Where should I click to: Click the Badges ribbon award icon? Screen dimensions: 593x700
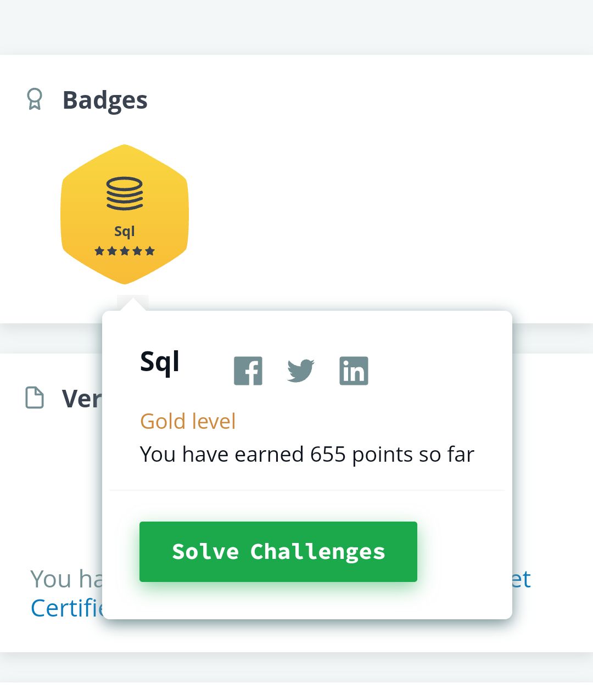(35, 99)
